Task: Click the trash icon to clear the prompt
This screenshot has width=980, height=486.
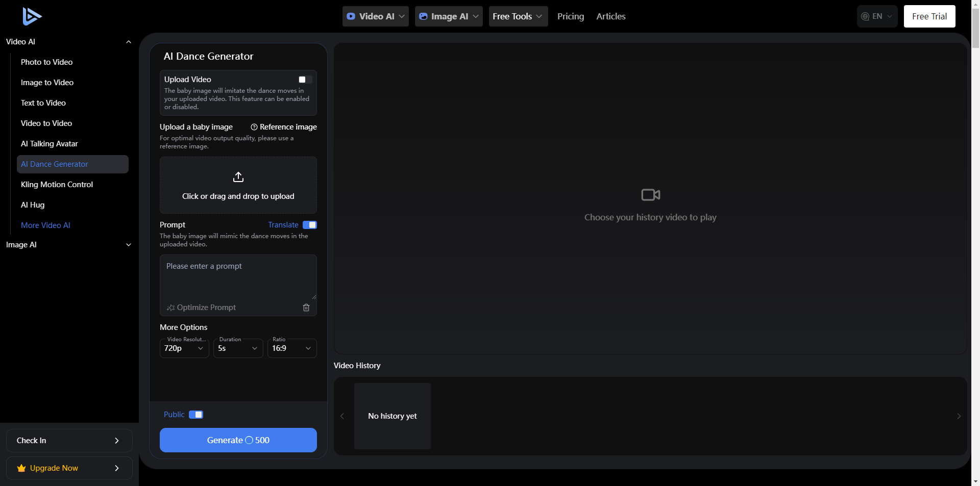Action: pos(306,308)
